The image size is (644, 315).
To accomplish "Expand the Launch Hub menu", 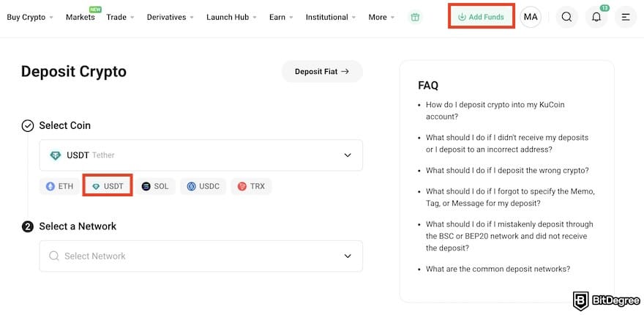I will 231,18.
